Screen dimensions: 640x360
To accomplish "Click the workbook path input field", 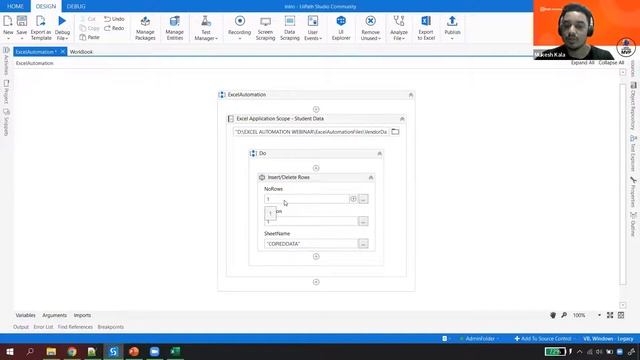I will [x=311, y=132].
